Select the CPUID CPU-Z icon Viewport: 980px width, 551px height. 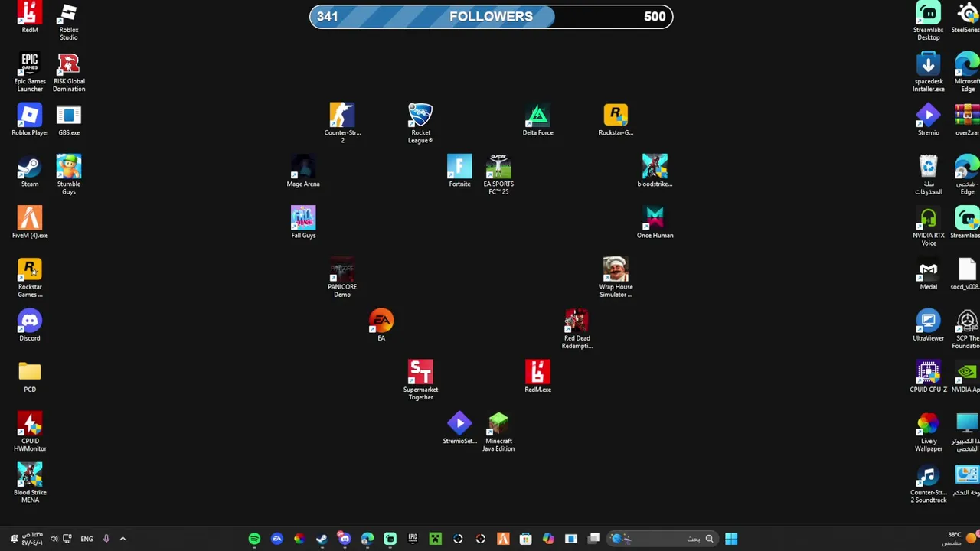coord(928,377)
